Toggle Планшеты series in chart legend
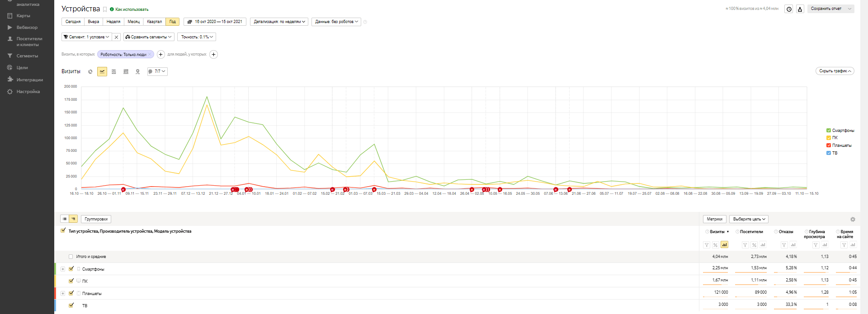Viewport: 868px width, 314px height. point(828,145)
